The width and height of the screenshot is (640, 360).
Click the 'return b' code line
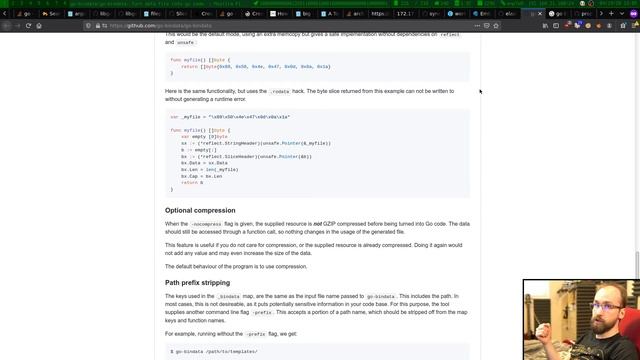192,183
